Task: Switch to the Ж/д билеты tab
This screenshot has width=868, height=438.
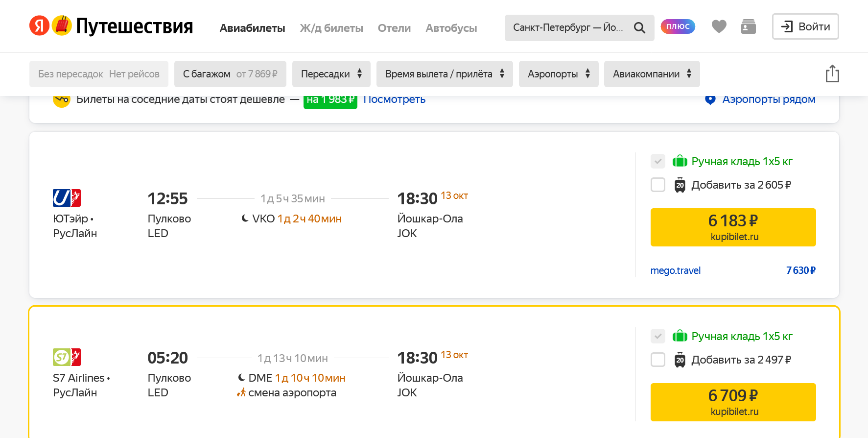Action: coord(331,28)
